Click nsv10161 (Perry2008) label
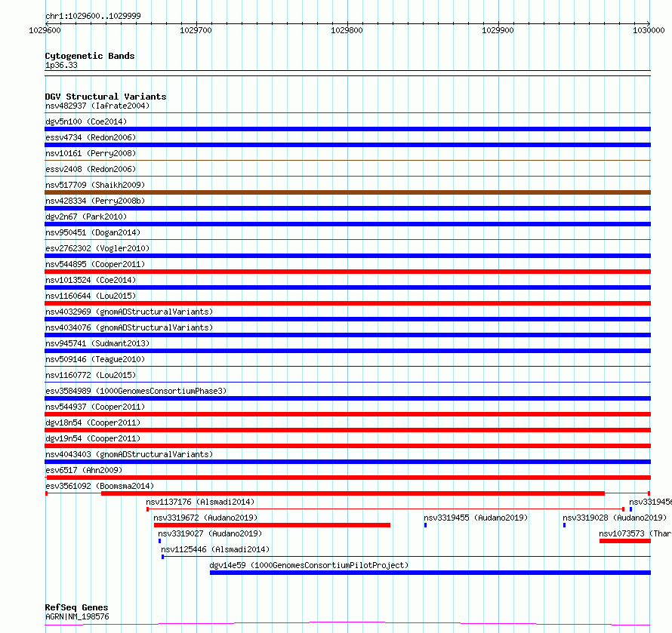The height and width of the screenshot is (633, 672). click(x=91, y=153)
